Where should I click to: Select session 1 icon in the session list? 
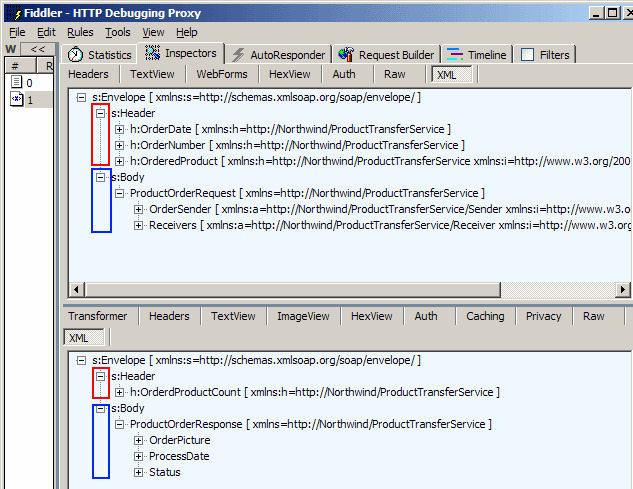point(15,100)
